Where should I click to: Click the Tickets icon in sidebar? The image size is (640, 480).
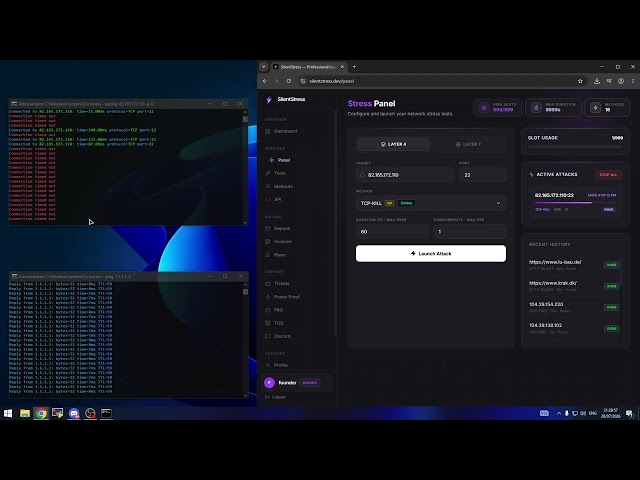pyautogui.click(x=268, y=284)
